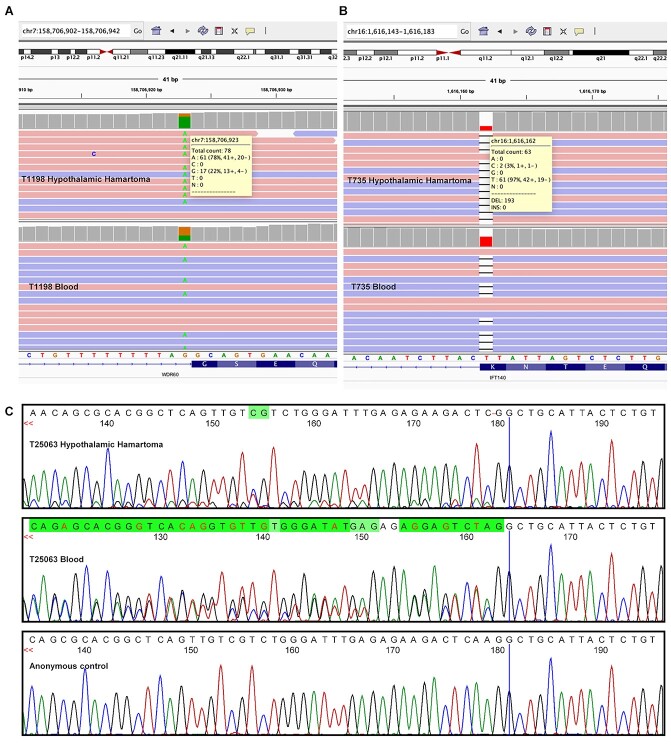This screenshot has height=750, width=671.
Task: Click the q21.11 band on chr7 ideogram
Action: pyautogui.click(x=180, y=52)
